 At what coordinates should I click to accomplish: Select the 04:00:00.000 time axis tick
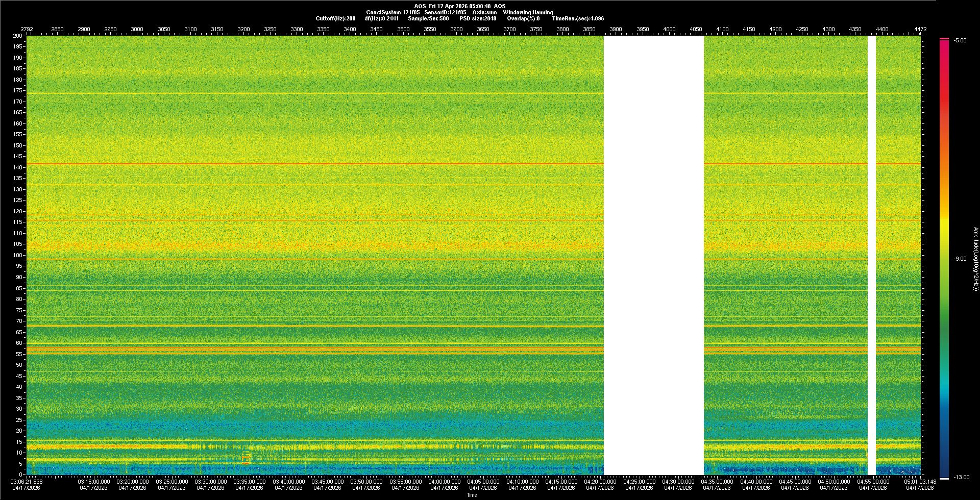point(445,482)
